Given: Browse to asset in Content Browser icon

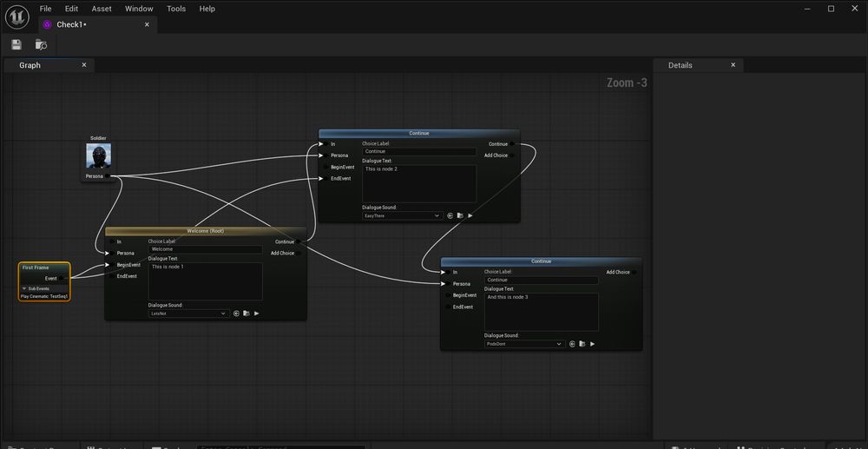Looking at the screenshot, I should pyautogui.click(x=41, y=45).
